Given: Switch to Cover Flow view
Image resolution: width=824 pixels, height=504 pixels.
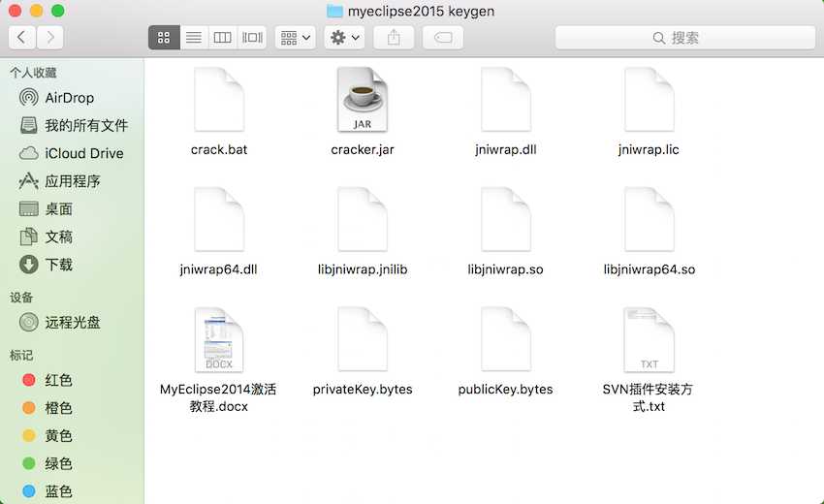Looking at the screenshot, I should tap(252, 37).
